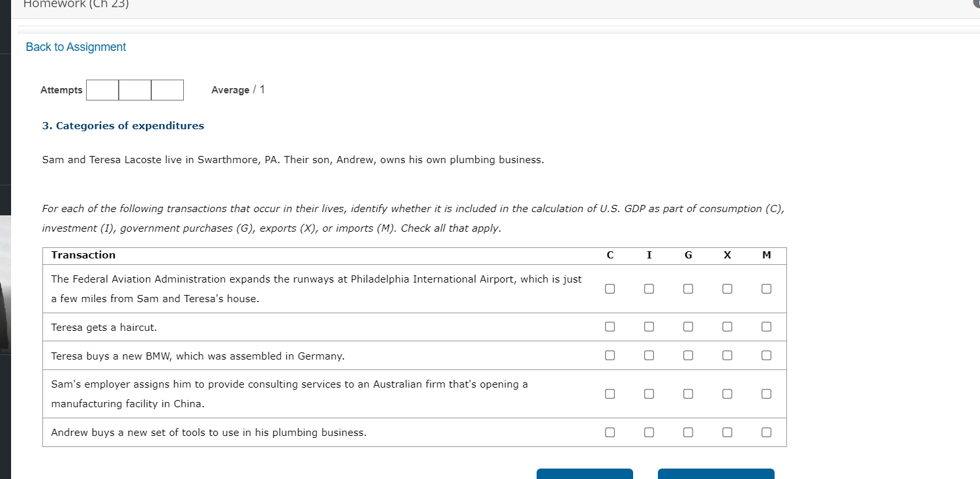Select the third Attempts box

pos(168,90)
